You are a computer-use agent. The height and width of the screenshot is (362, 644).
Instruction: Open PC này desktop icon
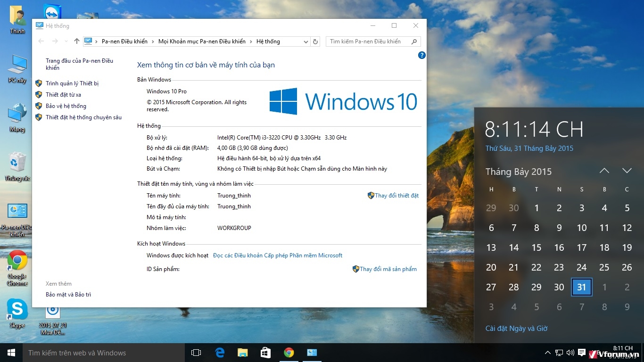[17, 69]
